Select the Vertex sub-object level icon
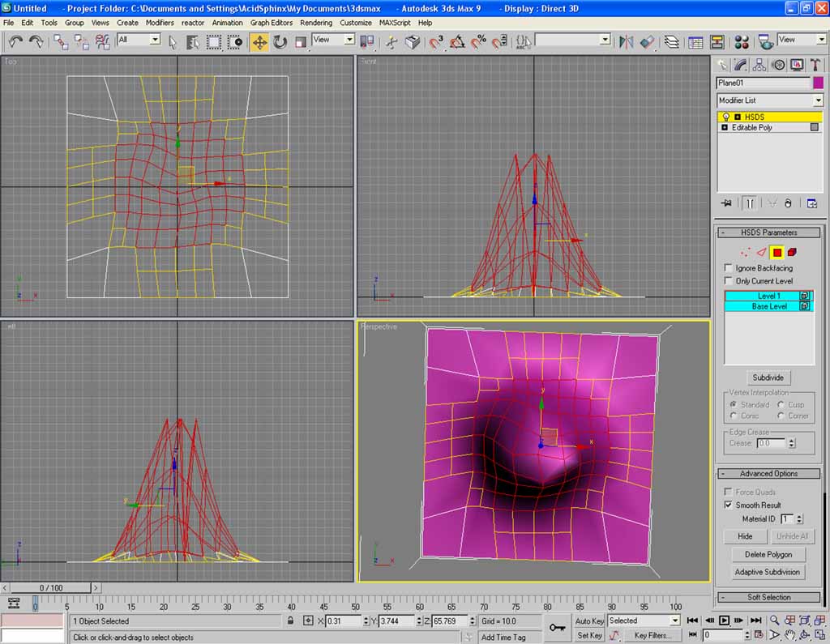830x644 pixels. pos(746,252)
